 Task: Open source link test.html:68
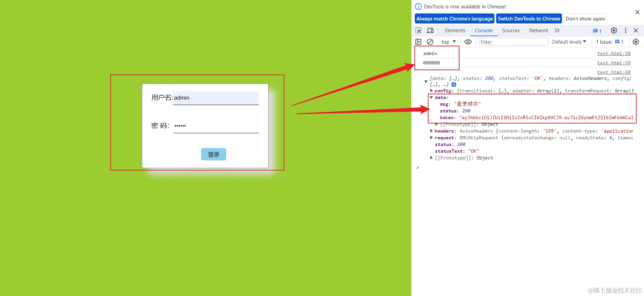614,72
